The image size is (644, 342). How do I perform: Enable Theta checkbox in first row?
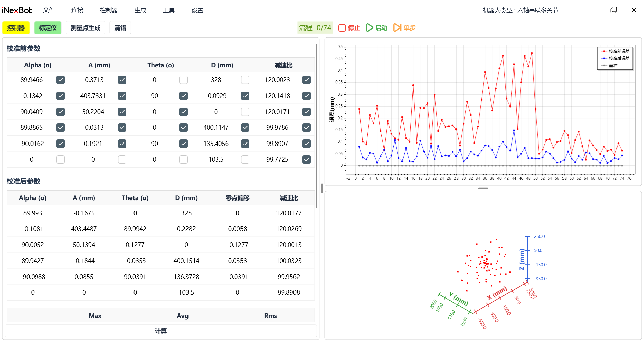[183, 80]
